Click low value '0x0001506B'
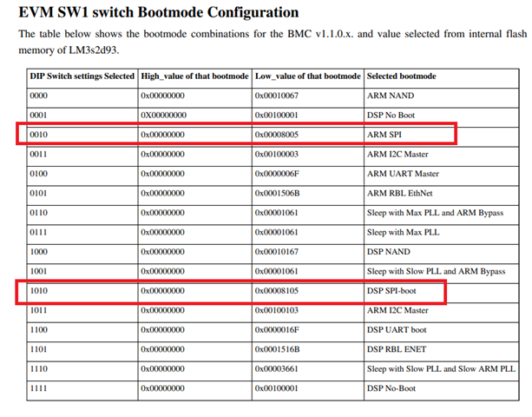The image size is (532, 417). [277, 193]
